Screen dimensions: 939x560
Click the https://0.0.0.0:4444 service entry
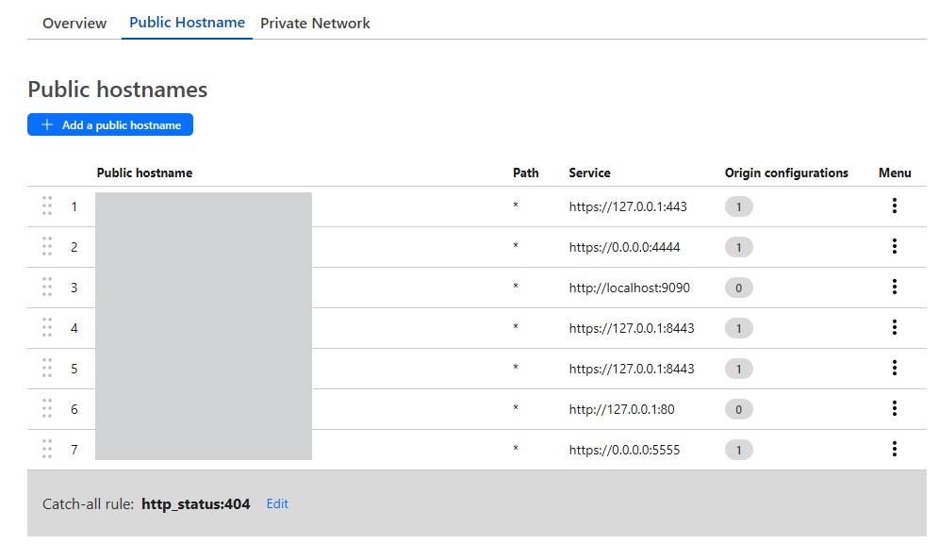tap(624, 247)
